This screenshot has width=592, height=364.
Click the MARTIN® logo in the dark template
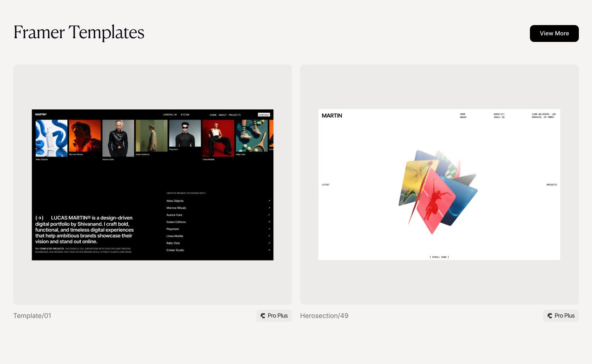tap(41, 115)
